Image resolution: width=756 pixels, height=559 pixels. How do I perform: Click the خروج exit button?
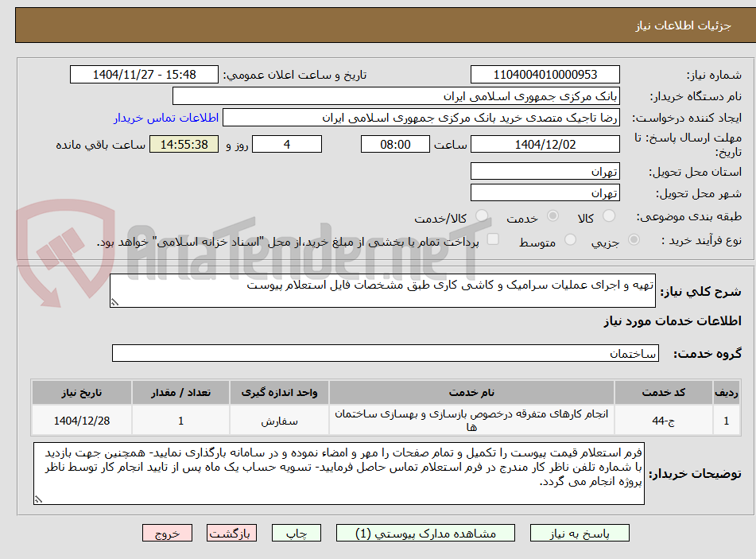(x=167, y=533)
